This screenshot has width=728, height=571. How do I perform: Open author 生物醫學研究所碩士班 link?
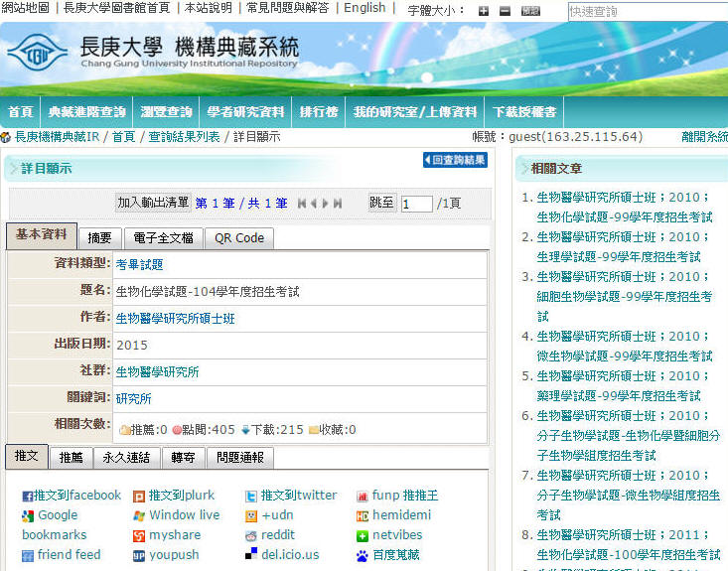click(x=175, y=319)
